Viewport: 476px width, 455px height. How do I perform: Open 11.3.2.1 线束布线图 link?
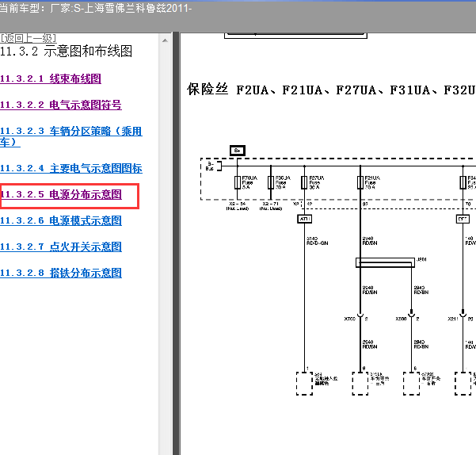[51, 78]
